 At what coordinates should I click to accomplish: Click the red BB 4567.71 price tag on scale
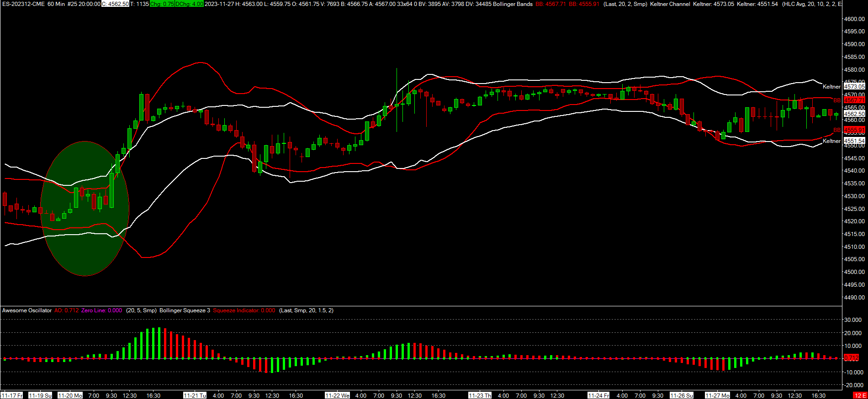click(x=854, y=100)
